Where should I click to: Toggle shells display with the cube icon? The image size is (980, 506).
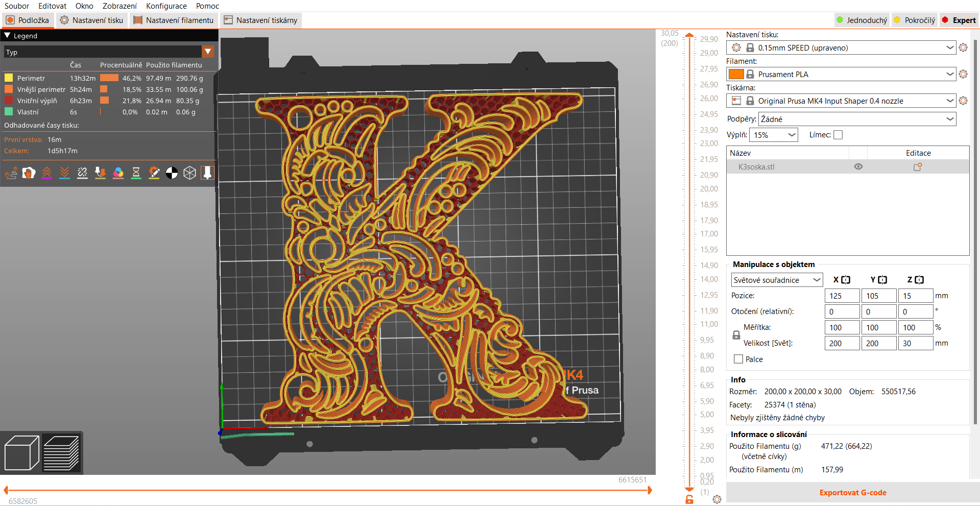190,173
